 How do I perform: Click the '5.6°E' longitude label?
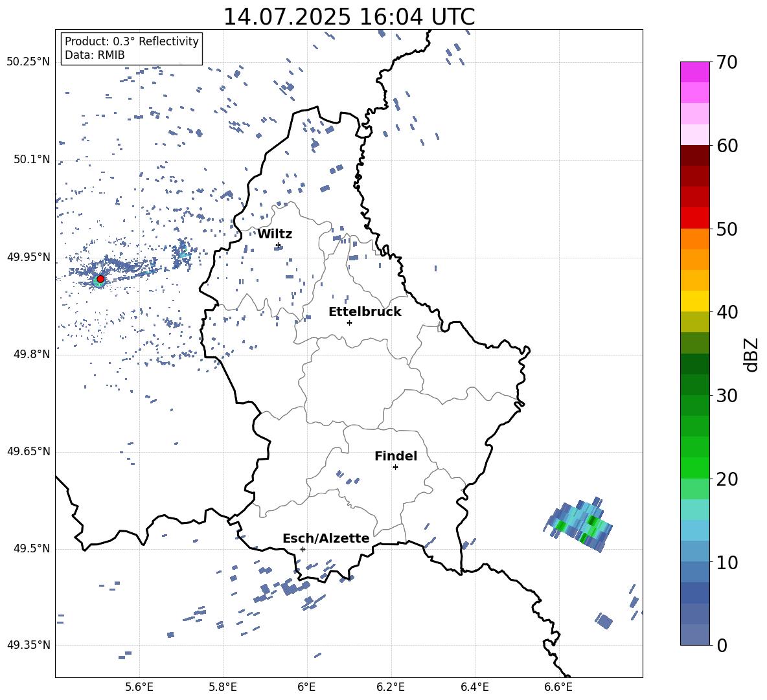(x=139, y=687)
